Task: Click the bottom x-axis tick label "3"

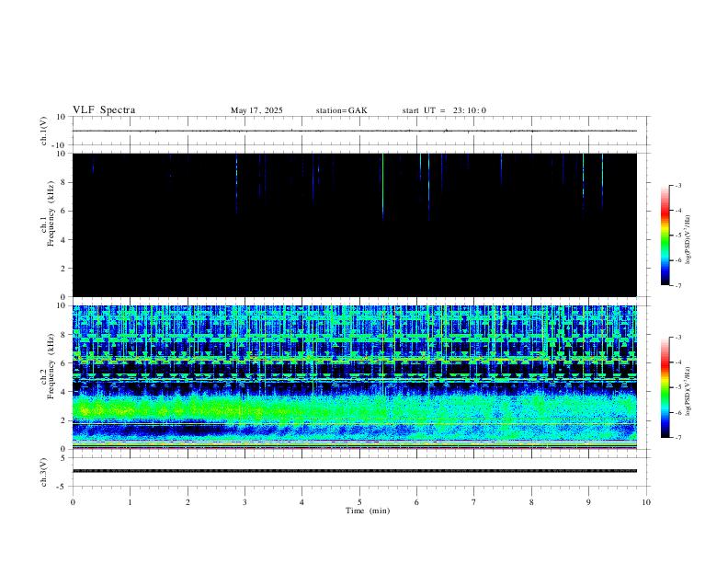Action: coord(245,502)
